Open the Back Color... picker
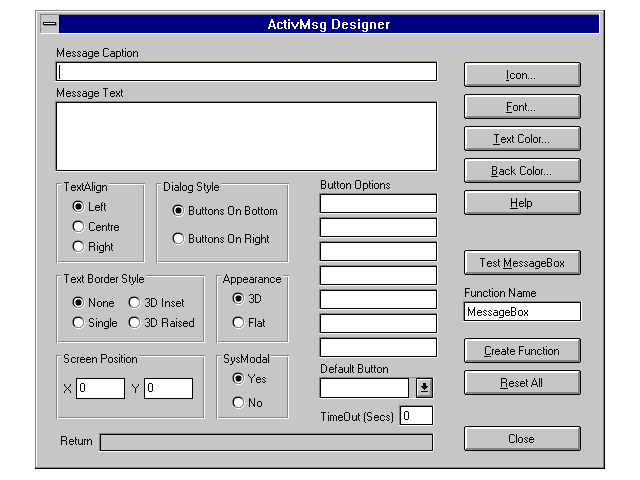 pos(521,171)
